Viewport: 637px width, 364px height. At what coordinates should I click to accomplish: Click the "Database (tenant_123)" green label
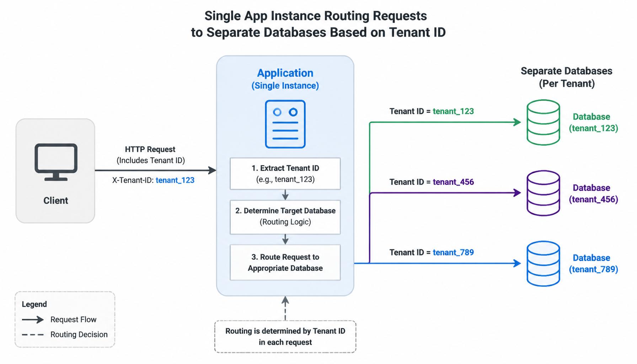click(593, 122)
